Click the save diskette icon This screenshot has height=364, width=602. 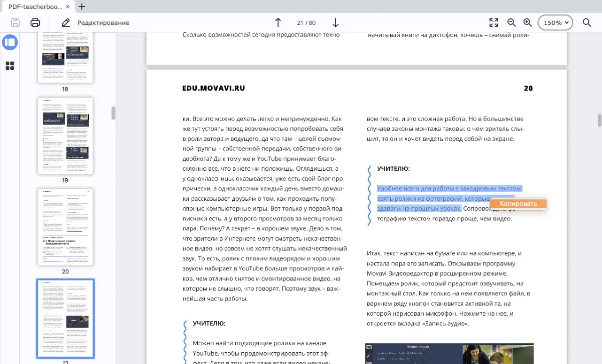[x=15, y=23]
